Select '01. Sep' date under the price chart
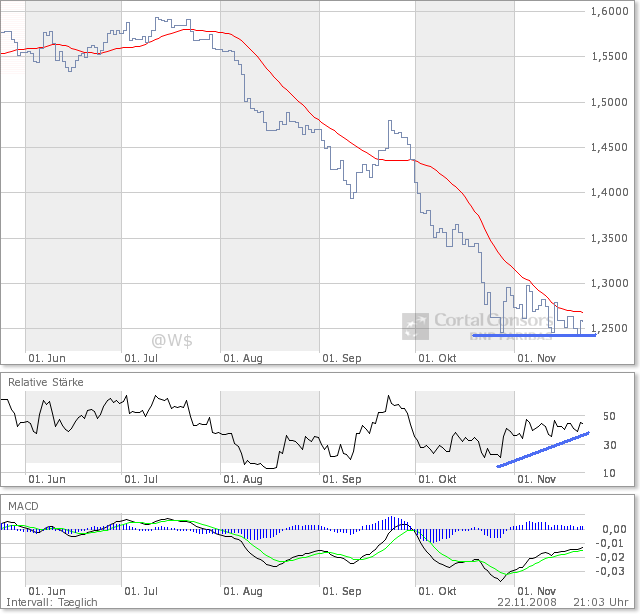 342,358
